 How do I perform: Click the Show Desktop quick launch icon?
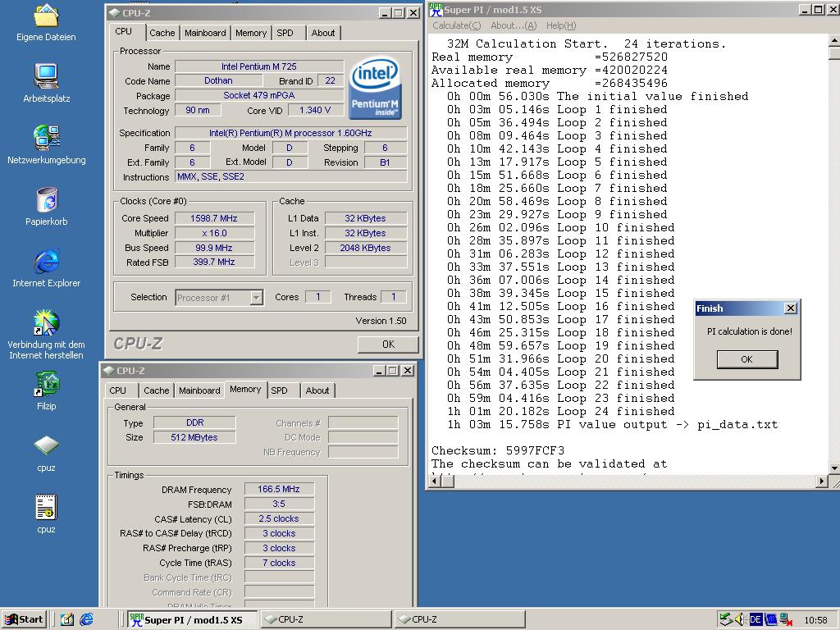point(67,620)
